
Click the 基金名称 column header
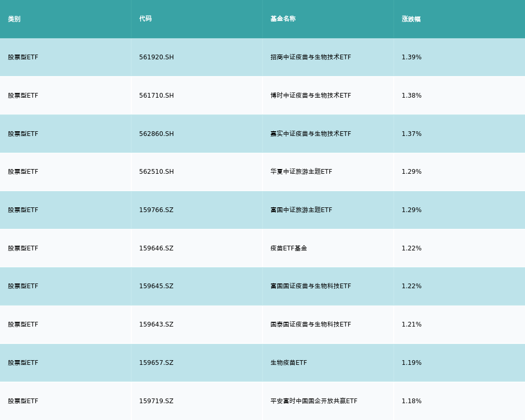coord(283,19)
